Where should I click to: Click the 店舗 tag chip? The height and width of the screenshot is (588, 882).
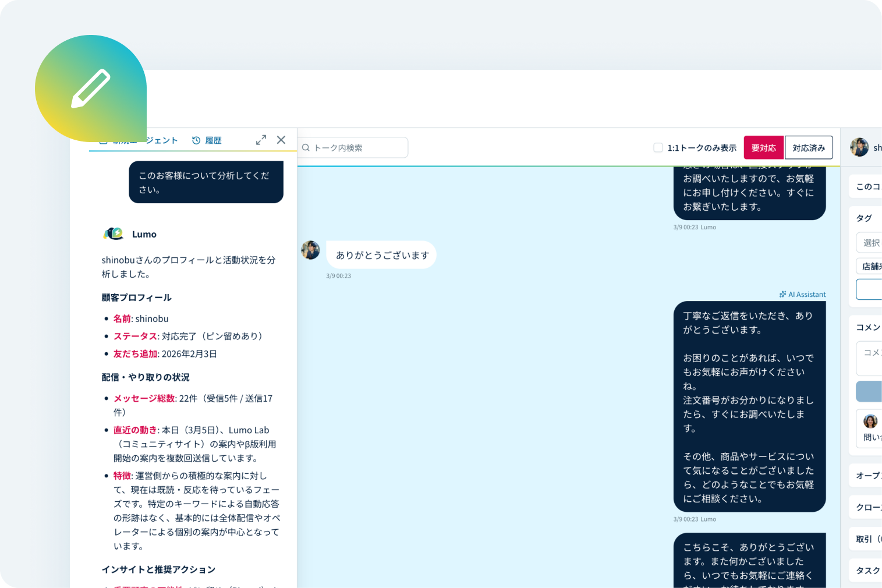pyautogui.click(x=871, y=265)
